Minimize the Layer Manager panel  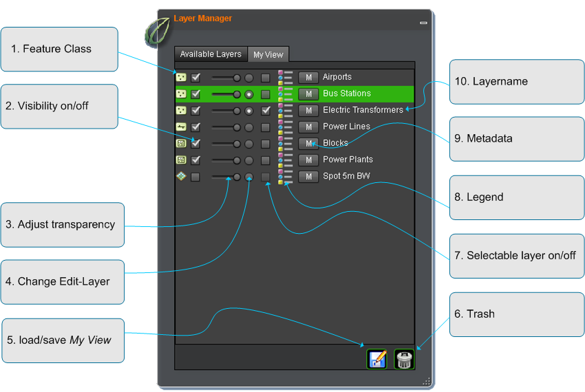pos(423,23)
